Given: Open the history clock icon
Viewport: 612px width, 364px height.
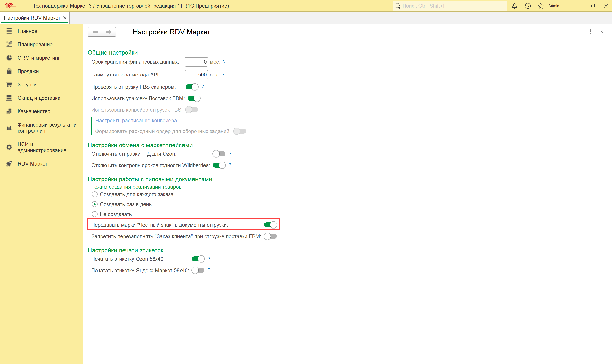Looking at the screenshot, I should tap(528, 6).
